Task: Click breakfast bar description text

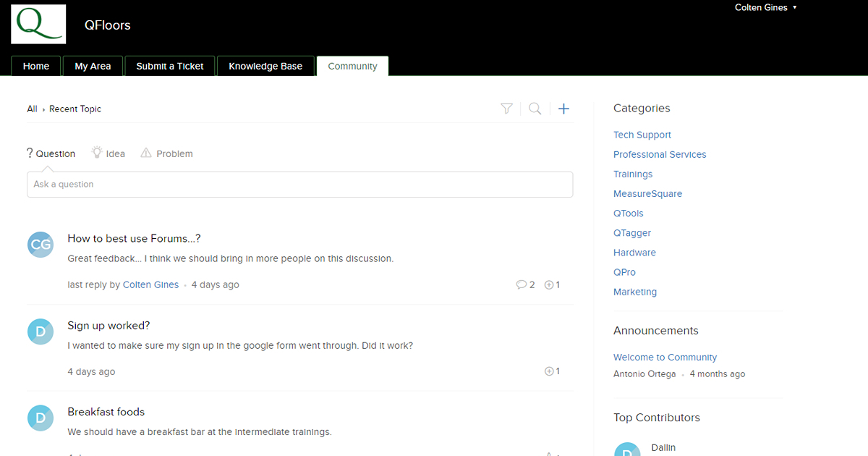Action: coord(200,432)
